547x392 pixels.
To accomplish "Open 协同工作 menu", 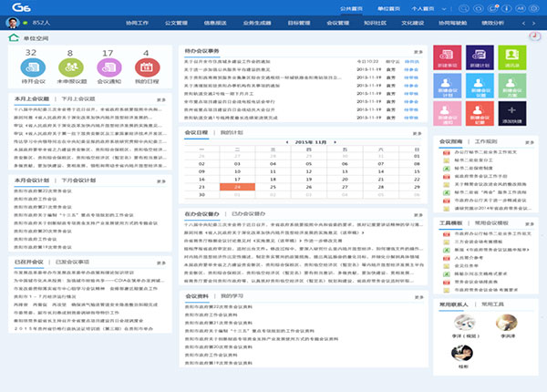I will pos(137,23).
